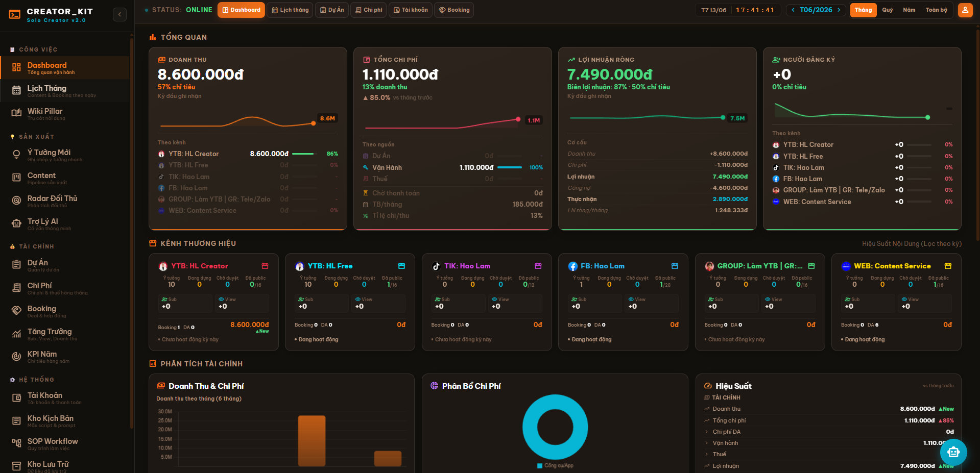The width and height of the screenshot is (980, 473).
Task: Click Hiệu Suất Nội Dung (Lọc theo kỳ) link
Action: [x=912, y=244]
